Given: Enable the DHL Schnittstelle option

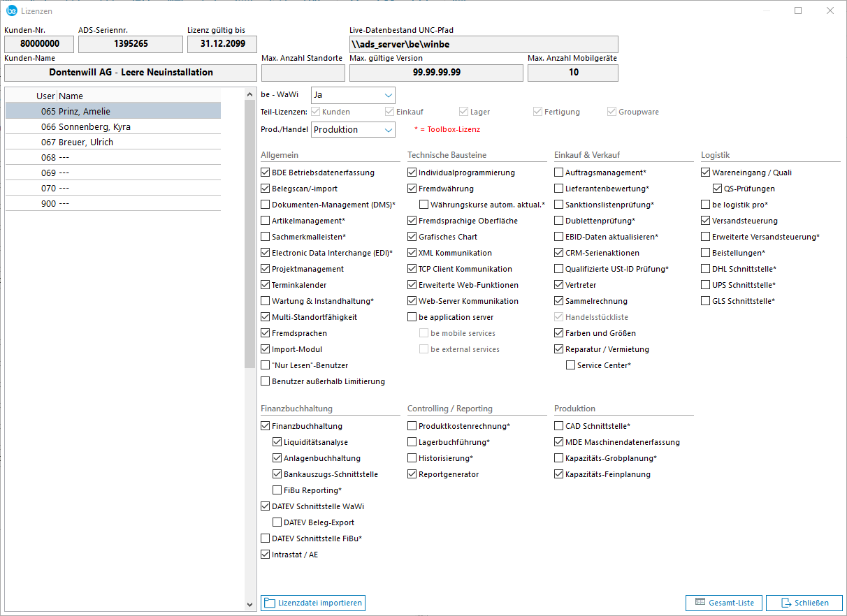Looking at the screenshot, I should pyautogui.click(x=706, y=269).
